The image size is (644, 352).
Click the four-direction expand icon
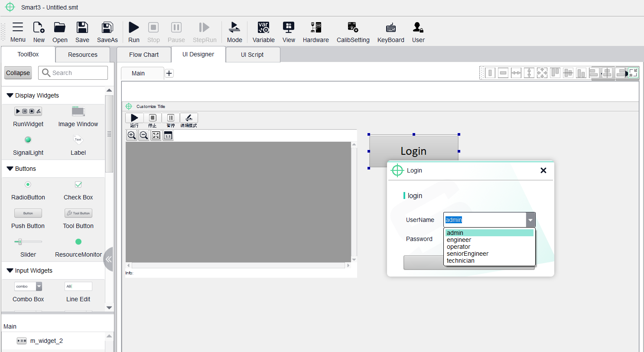[542, 73]
